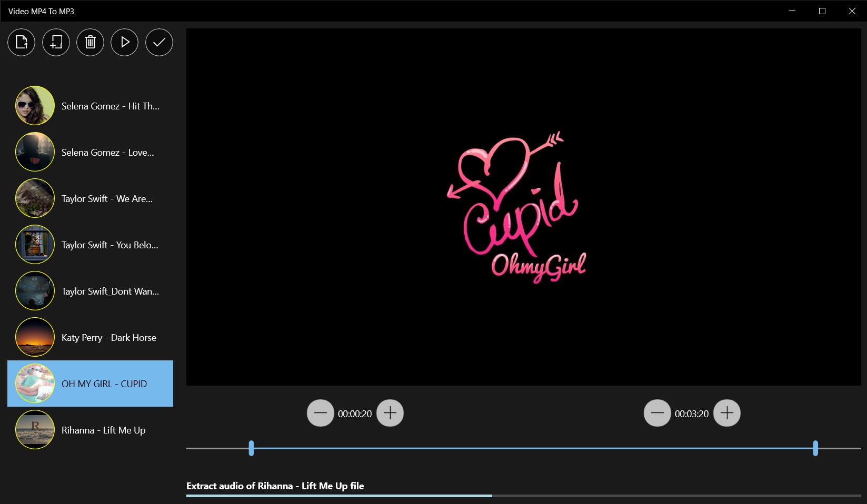Screen dimensions: 867x504
Task: Click the end time 00:03:20 value
Action: tap(692, 414)
